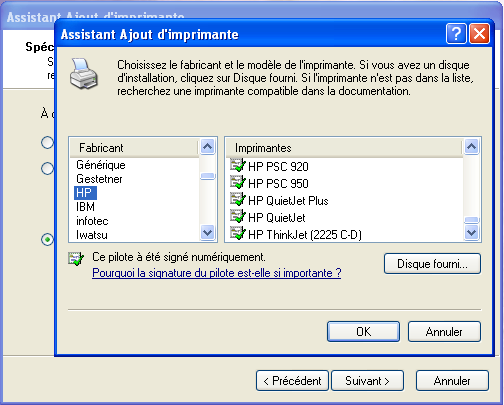Click Fabricant list scroll-up arrow
The width and height of the screenshot is (504, 405).
pyautogui.click(x=208, y=146)
